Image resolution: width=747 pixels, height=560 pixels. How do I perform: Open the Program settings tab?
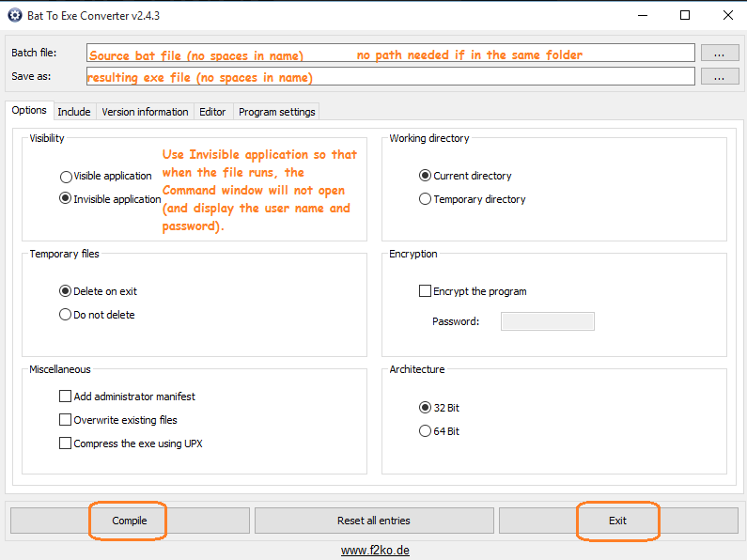point(277,112)
